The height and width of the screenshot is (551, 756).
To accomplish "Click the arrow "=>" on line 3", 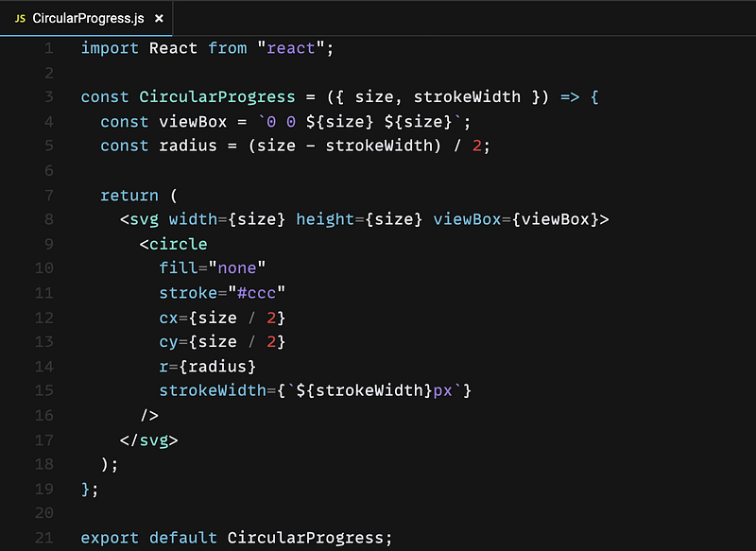I will [570, 97].
